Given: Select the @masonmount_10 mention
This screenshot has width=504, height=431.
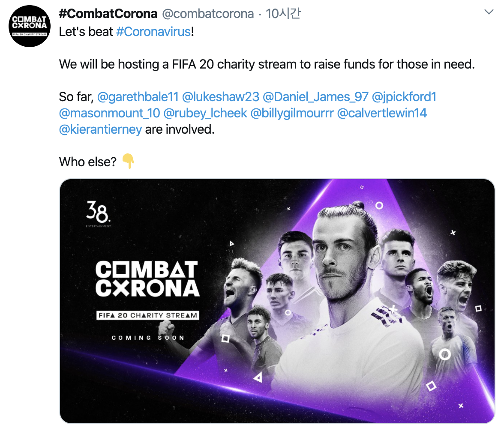Looking at the screenshot, I should tap(109, 113).
